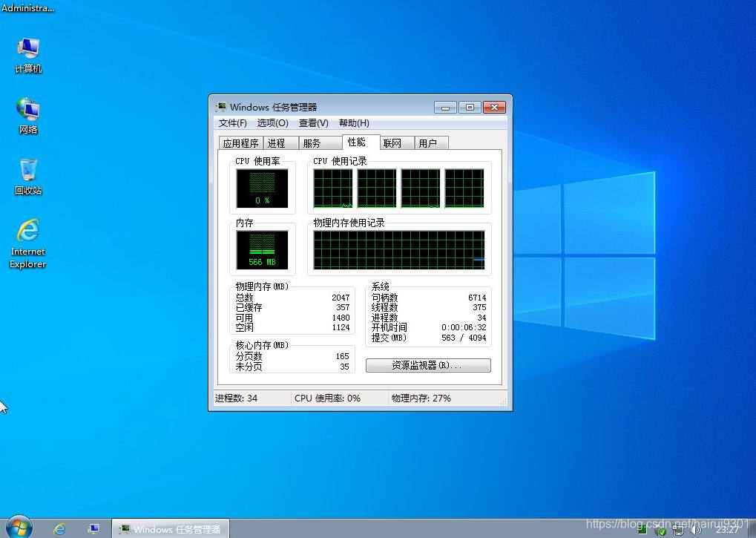Image resolution: width=756 pixels, height=538 pixels.
Task: Open the Windows Start orb
Action: point(19,528)
